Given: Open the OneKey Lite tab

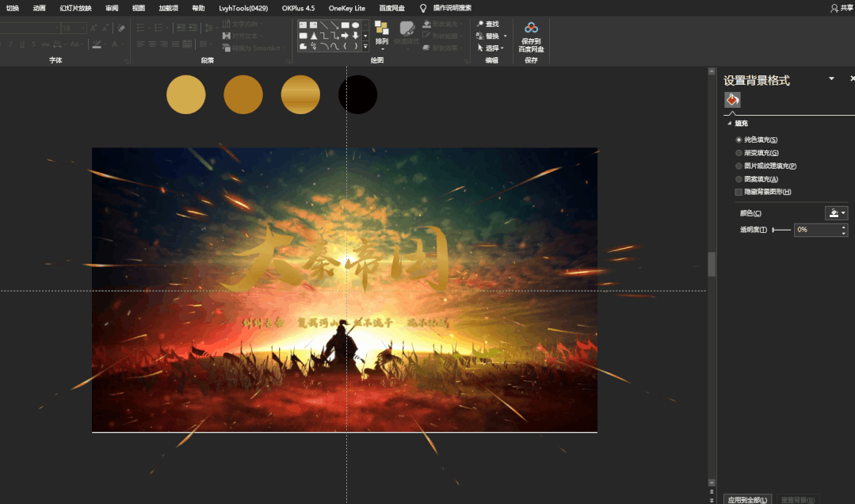Looking at the screenshot, I should [347, 8].
